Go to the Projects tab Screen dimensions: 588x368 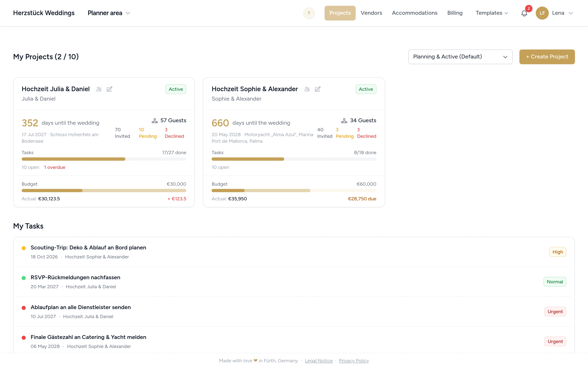(x=340, y=13)
